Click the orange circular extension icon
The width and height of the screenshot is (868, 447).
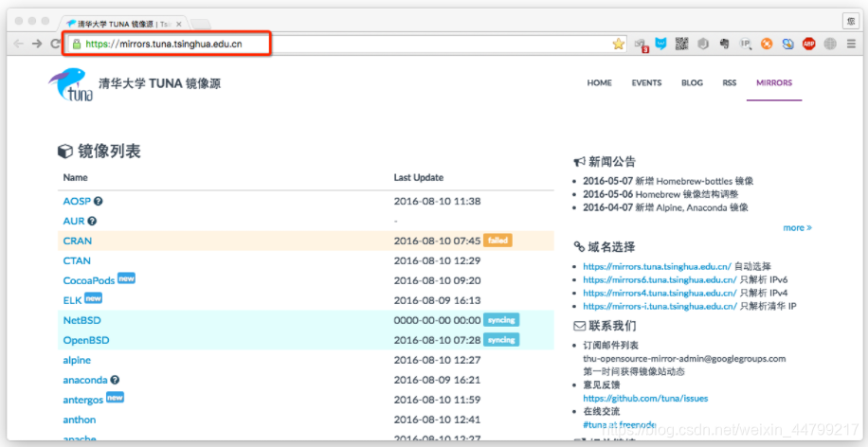click(767, 44)
